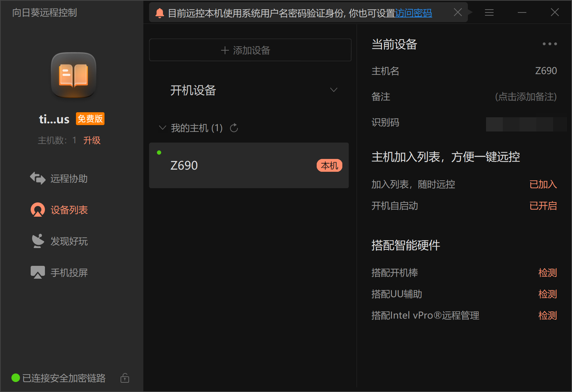
Task: Toggle 已开启 for 开机自启动
Action: [543, 206]
